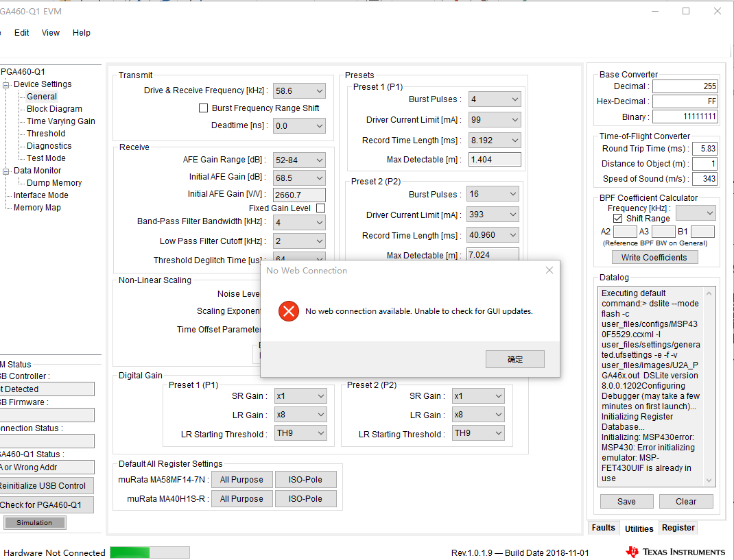Screen dimensions: 734x560
Task: Open Preset 1 Record Time Length dropdown
Action: [x=495, y=141]
